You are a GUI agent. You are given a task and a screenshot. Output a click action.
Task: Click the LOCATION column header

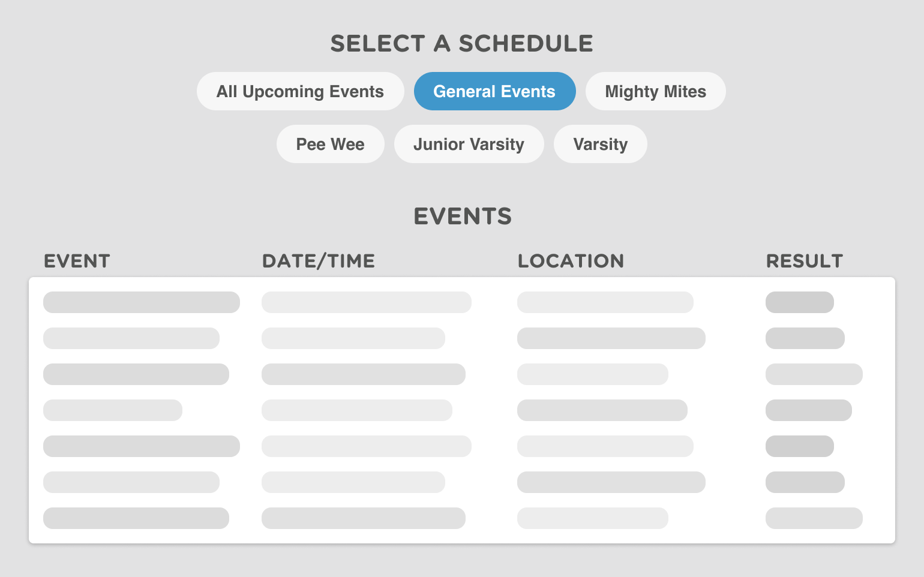coord(571,261)
